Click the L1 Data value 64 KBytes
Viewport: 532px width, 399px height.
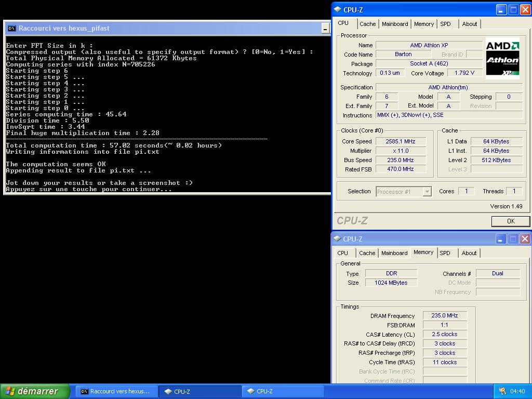496,141
